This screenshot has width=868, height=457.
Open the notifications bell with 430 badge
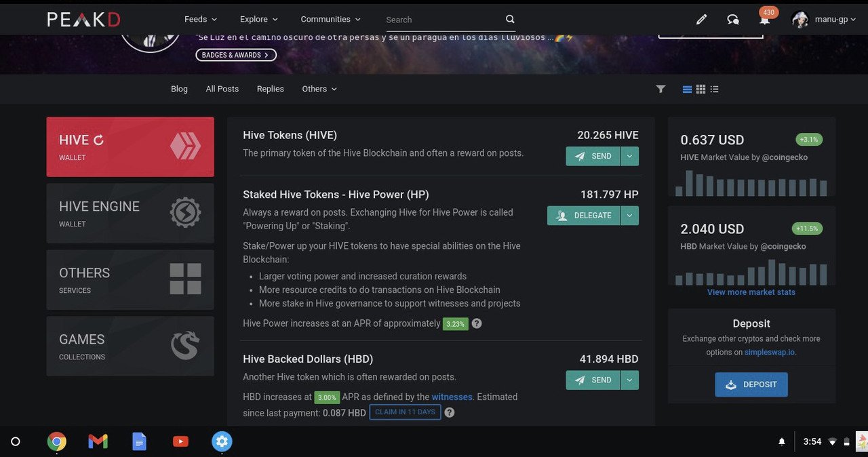pyautogui.click(x=764, y=19)
